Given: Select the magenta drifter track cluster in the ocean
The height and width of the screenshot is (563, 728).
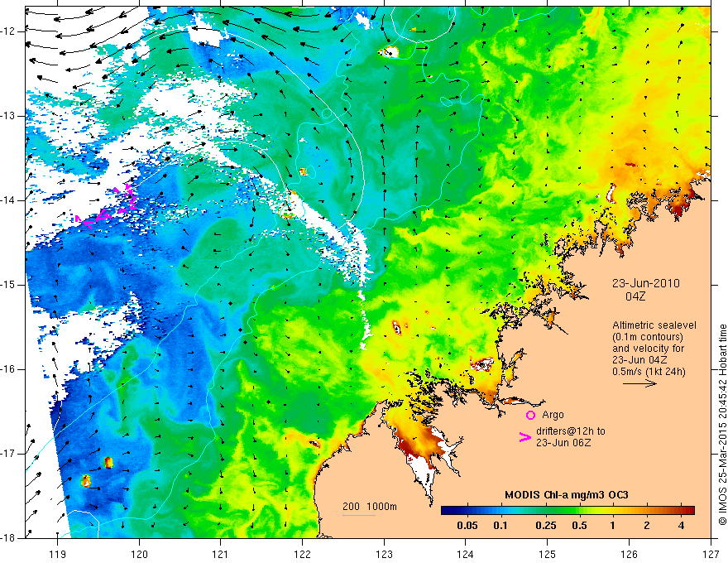Looking at the screenshot, I should tap(108, 207).
